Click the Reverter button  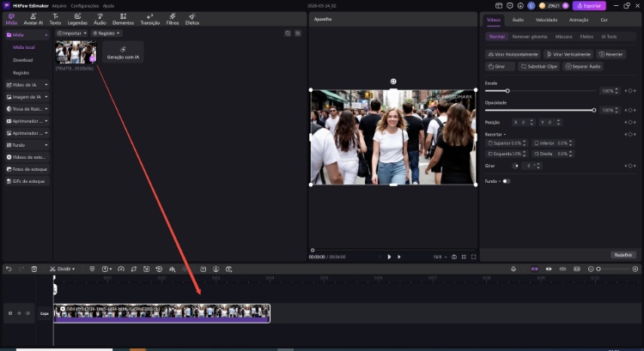point(611,54)
